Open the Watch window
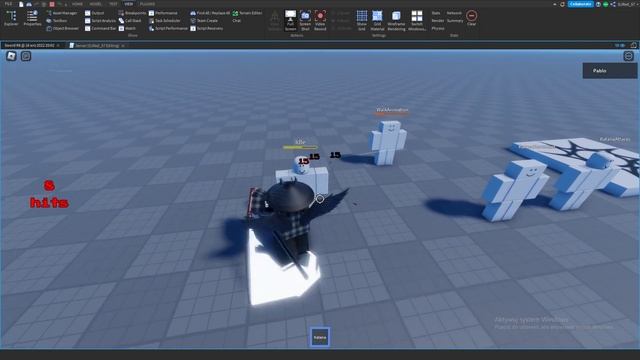Screen dimensions: 640x360 tap(127, 29)
